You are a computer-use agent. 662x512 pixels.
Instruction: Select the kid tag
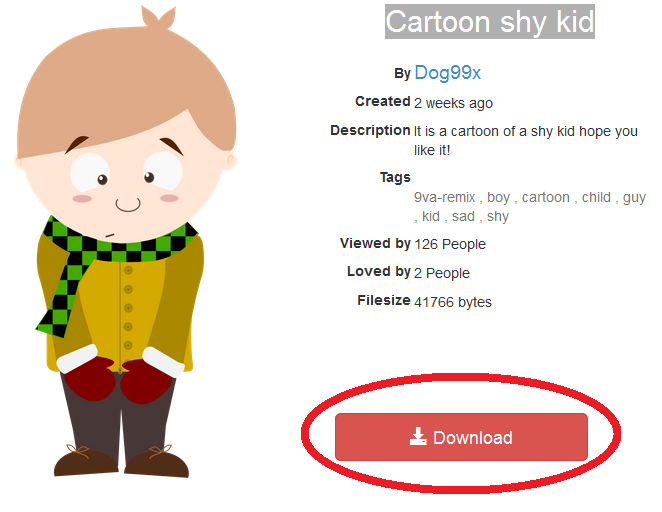(431, 216)
